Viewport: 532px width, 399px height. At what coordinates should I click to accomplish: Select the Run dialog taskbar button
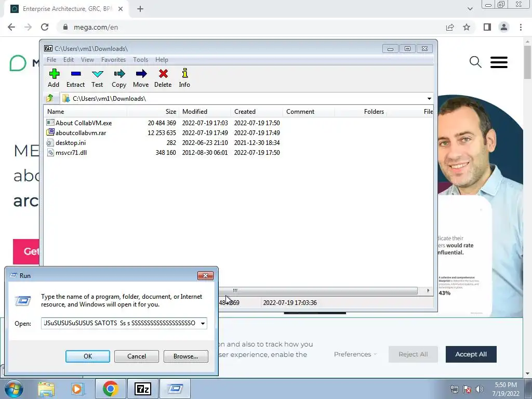click(175, 389)
